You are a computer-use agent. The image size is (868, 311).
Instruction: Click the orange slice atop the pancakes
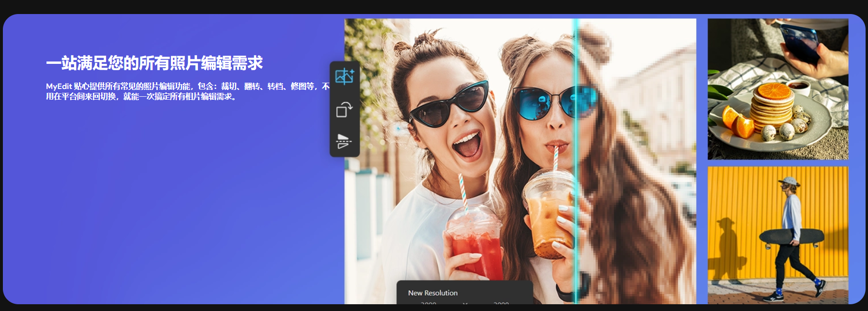click(x=773, y=90)
